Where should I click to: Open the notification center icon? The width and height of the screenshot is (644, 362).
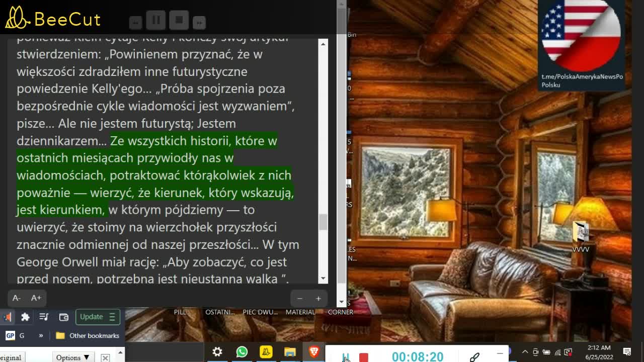[x=627, y=352]
